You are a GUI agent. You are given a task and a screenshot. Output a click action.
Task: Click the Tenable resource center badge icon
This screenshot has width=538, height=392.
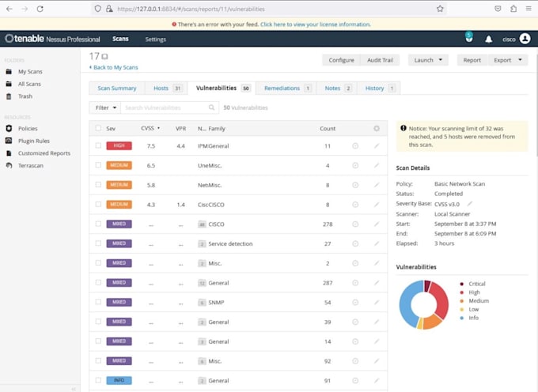469,37
